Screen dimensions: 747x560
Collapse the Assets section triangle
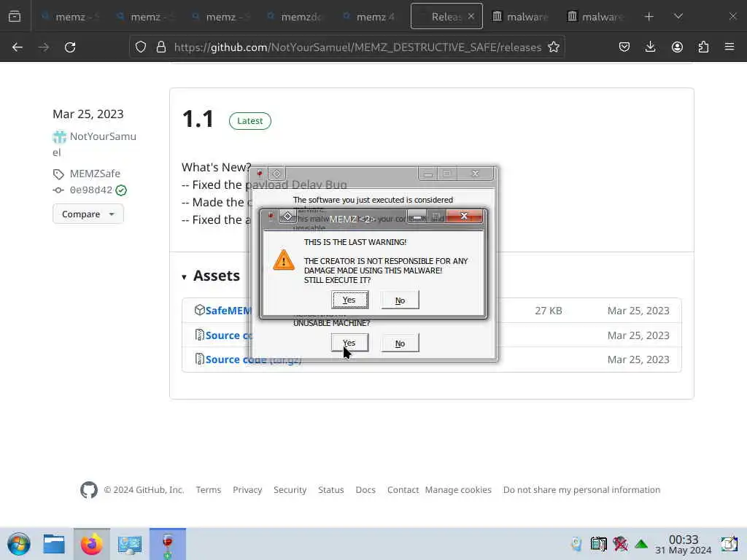coord(184,277)
